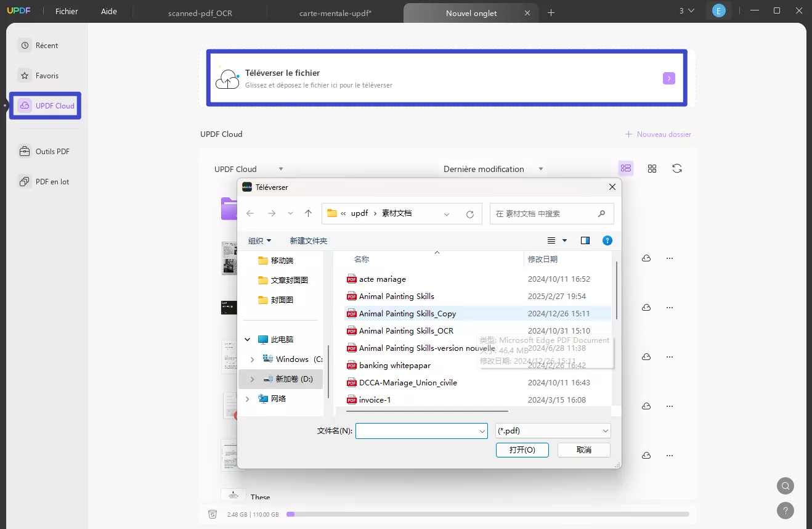Open the user account avatar E
Viewport: 812px width, 529px height.
pos(718,11)
